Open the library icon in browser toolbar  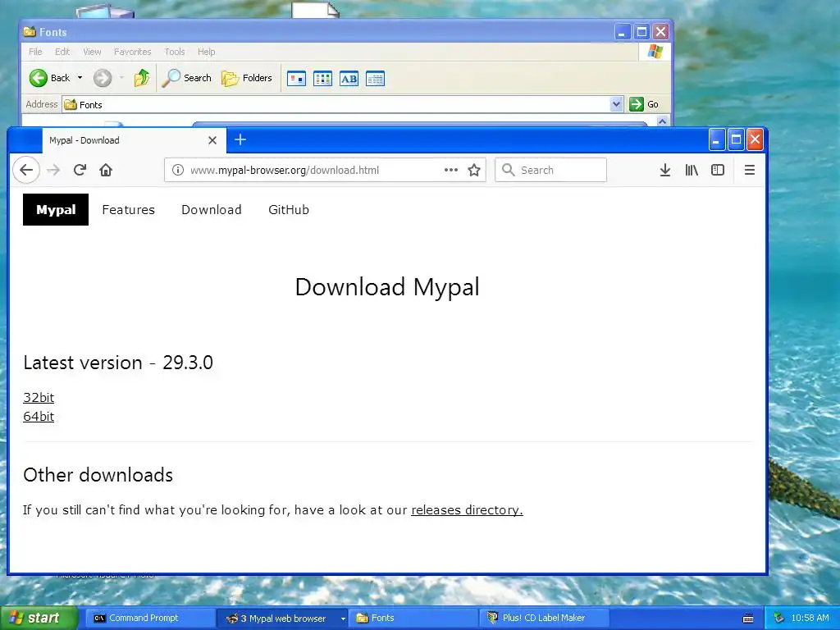(692, 171)
